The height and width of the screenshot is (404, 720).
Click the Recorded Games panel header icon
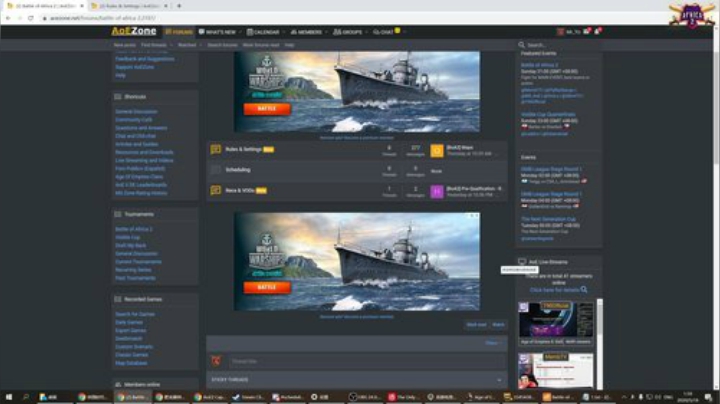tap(118, 299)
